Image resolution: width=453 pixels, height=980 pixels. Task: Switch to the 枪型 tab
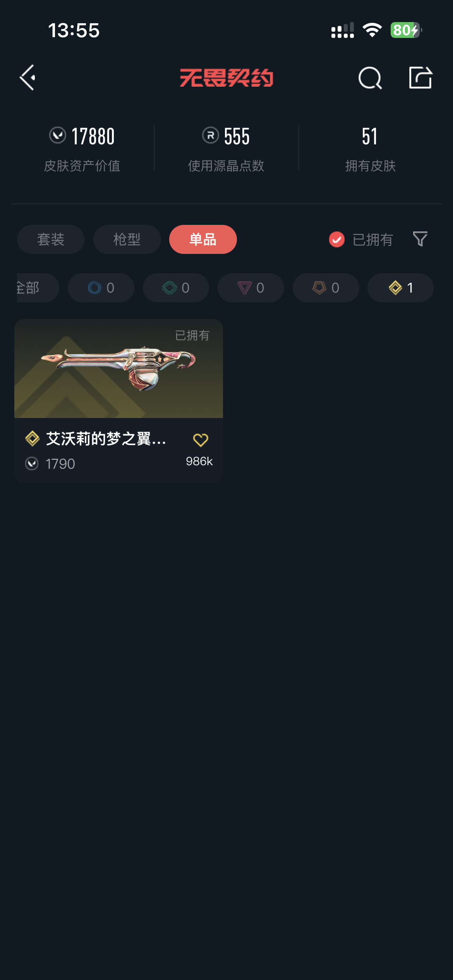click(127, 239)
